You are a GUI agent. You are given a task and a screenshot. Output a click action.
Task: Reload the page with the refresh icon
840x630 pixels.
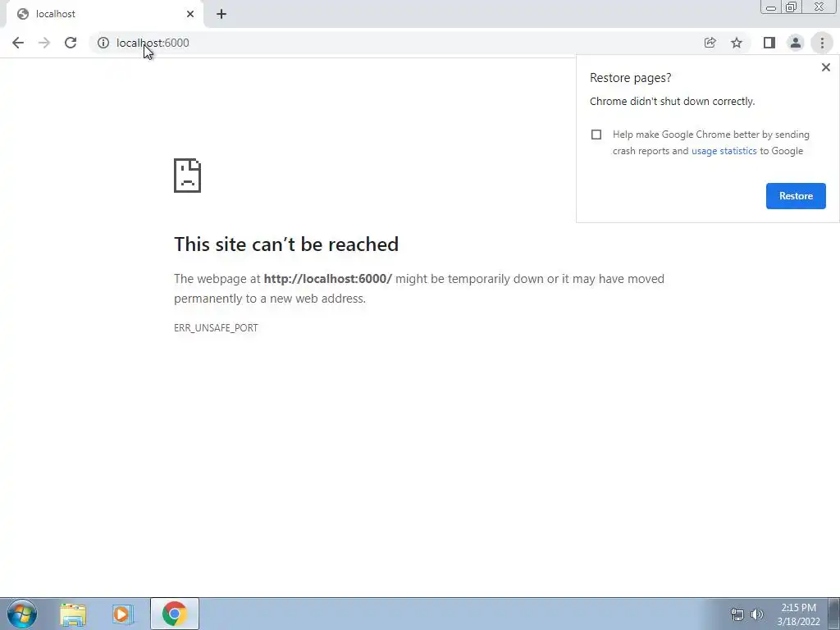(x=71, y=43)
